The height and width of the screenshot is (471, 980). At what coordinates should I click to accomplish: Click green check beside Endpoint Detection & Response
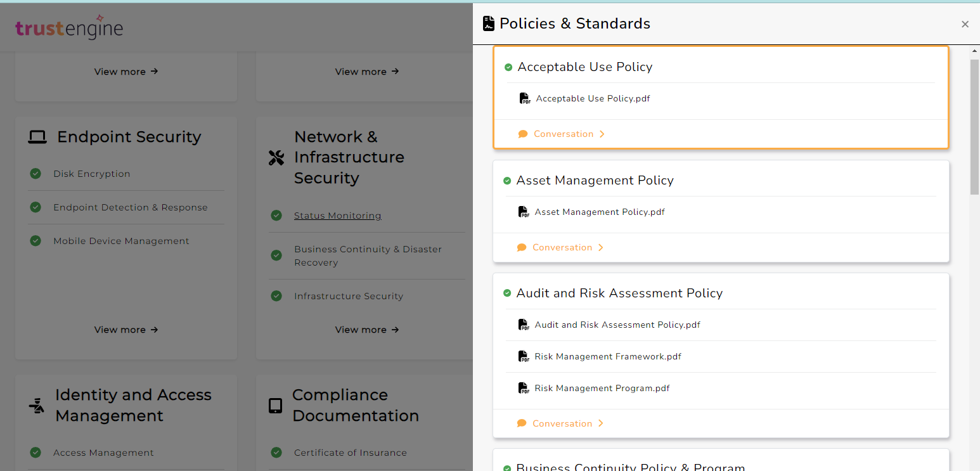pos(35,207)
